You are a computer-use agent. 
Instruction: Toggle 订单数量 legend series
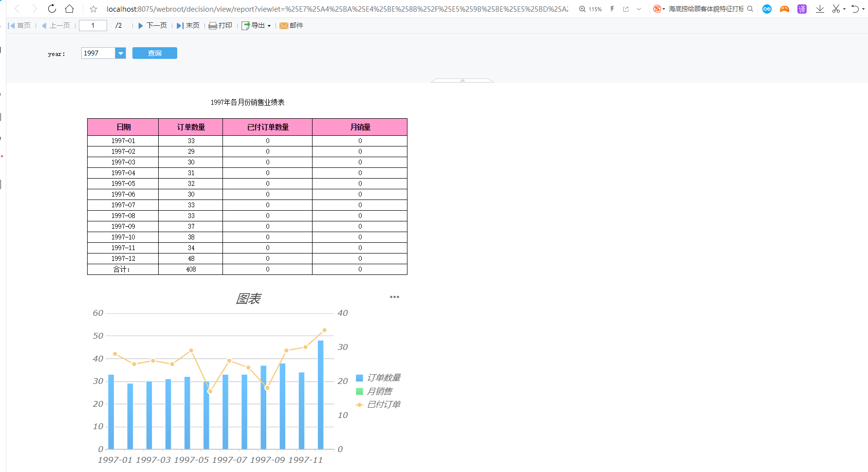point(378,378)
